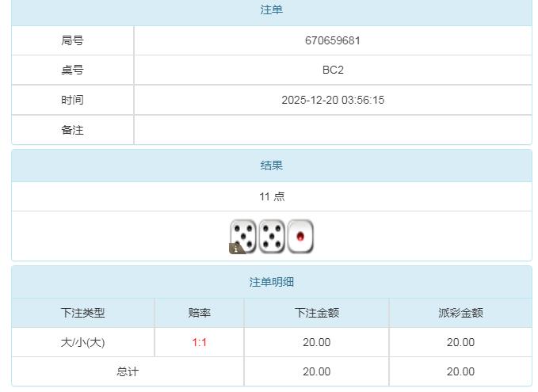Click the 下注金额 column header
This screenshot has height=392, width=538.
(x=317, y=313)
